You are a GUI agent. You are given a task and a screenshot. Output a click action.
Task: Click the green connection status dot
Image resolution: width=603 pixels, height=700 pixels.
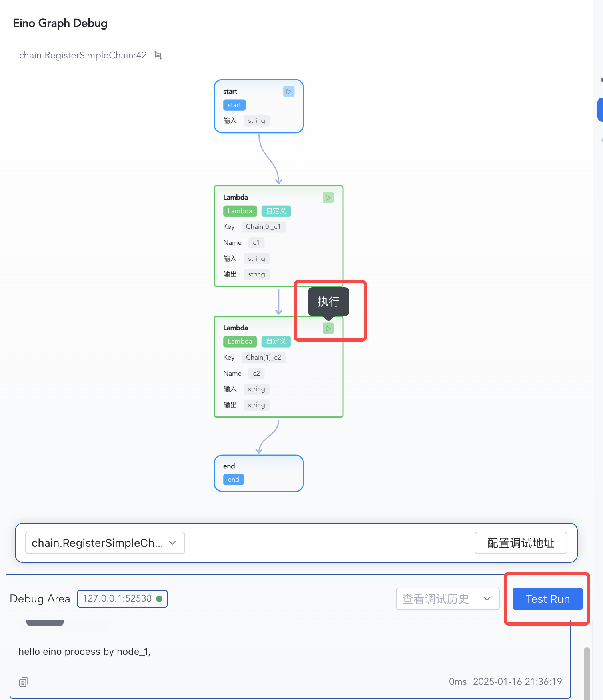[159, 599]
